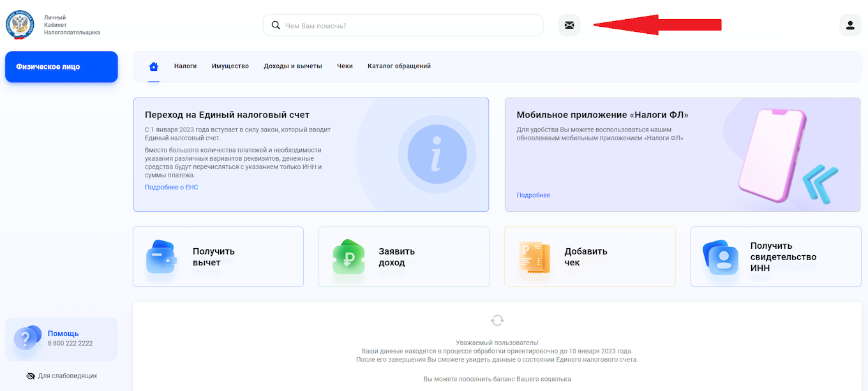Image resolution: width=868 pixels, height=391 pixels.
Task: Open the Каталог обращений tab
Action: pyautogui.click(x=398, y=65)
